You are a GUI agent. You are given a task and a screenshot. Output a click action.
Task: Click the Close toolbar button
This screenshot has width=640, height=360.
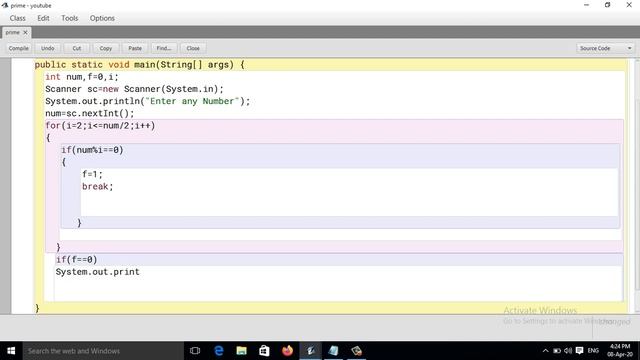coord(193,48)
